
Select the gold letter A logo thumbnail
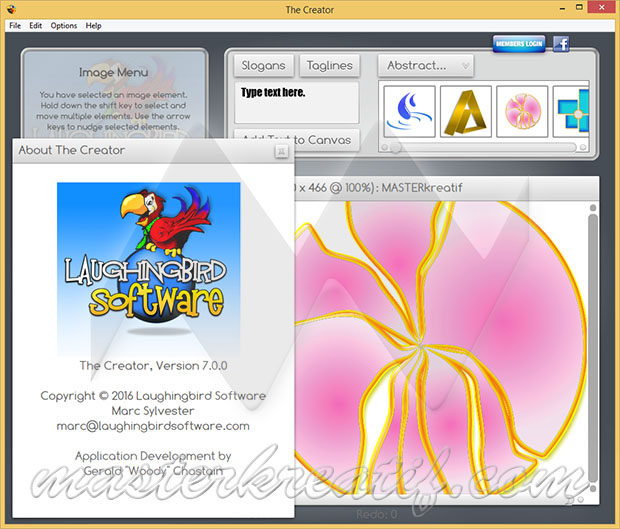pyautogui.click(x=466, y=111)
